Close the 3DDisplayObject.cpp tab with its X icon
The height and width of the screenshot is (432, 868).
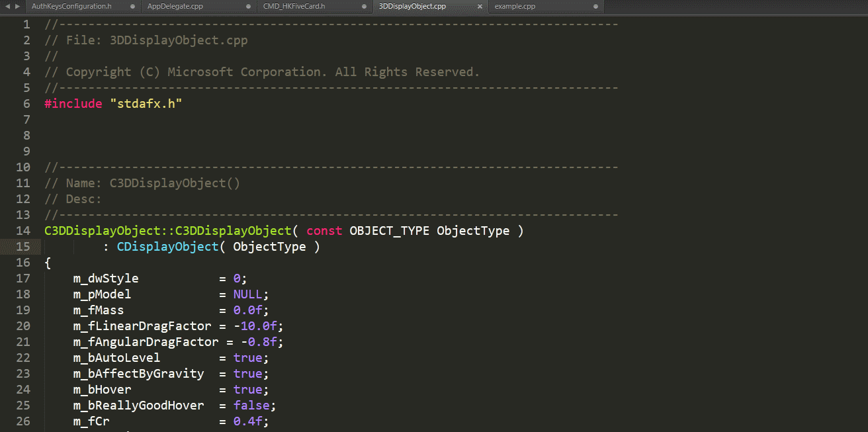click(x=480, y=7)
